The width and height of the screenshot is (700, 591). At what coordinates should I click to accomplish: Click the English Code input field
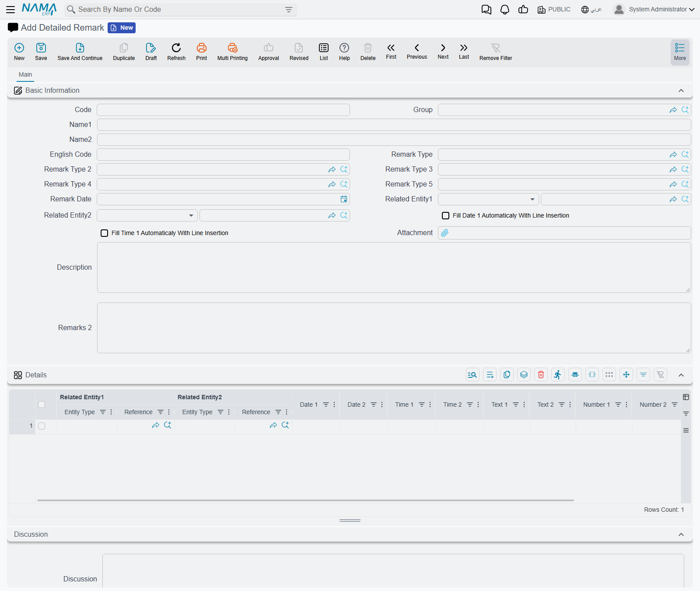coord(223,155)
